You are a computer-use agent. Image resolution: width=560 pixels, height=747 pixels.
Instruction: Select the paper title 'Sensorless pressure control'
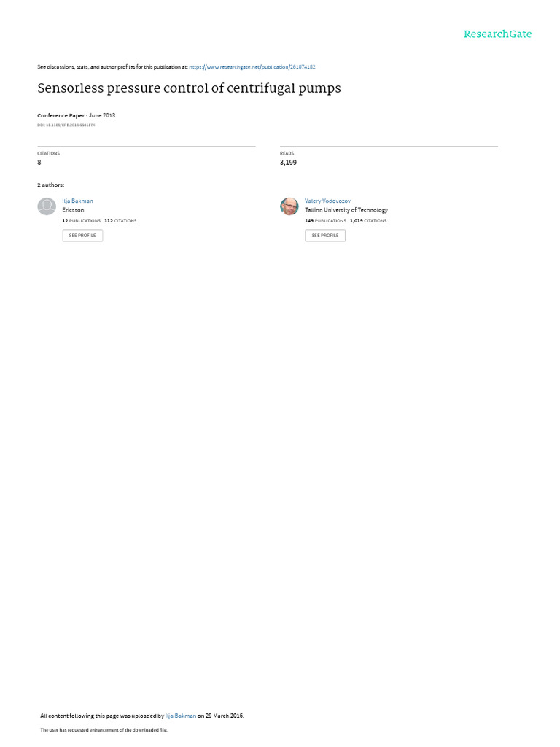tap(189, 88)
